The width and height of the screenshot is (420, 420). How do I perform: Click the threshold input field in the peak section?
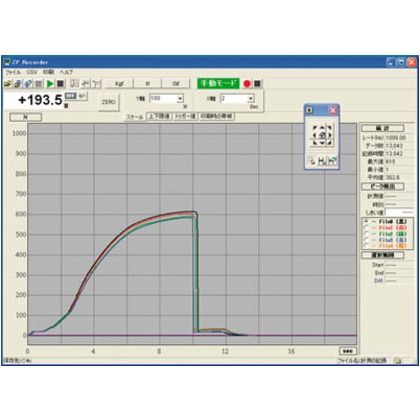click(399, 212)
